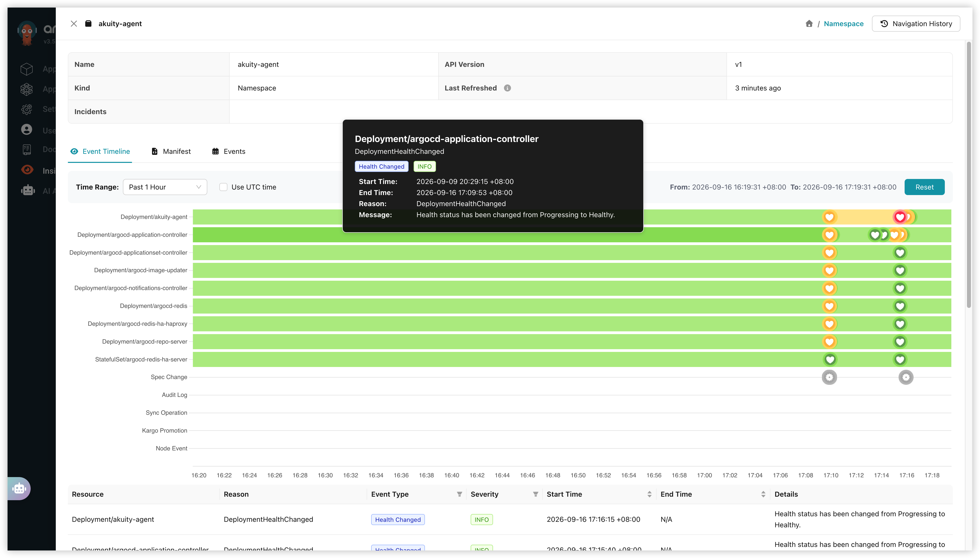Click the info icon beside Last Refreshed

click(x=507, y=88)
